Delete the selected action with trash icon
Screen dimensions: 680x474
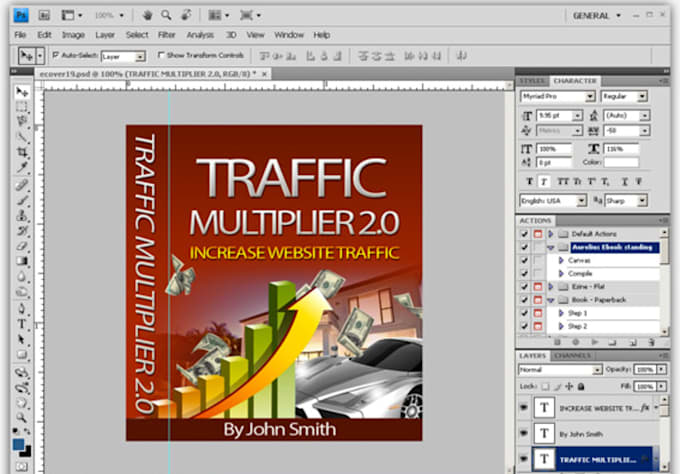point(651,343)
